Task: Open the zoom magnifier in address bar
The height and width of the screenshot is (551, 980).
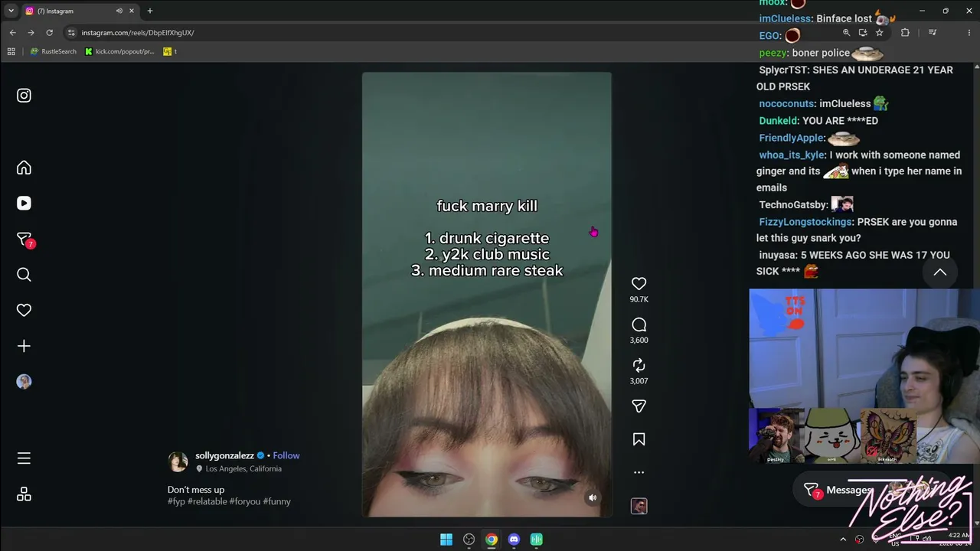Action: click(846, 33)
